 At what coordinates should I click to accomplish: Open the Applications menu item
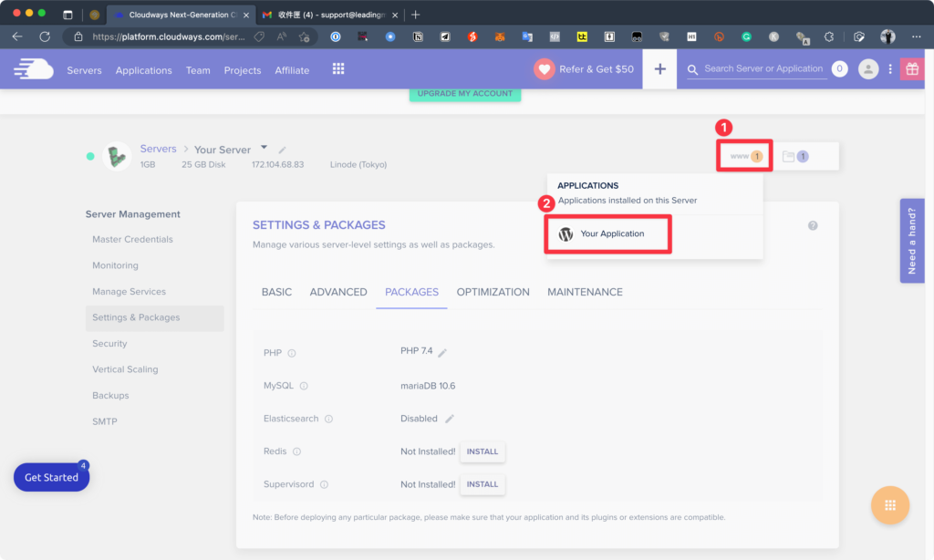coord(143,70)
